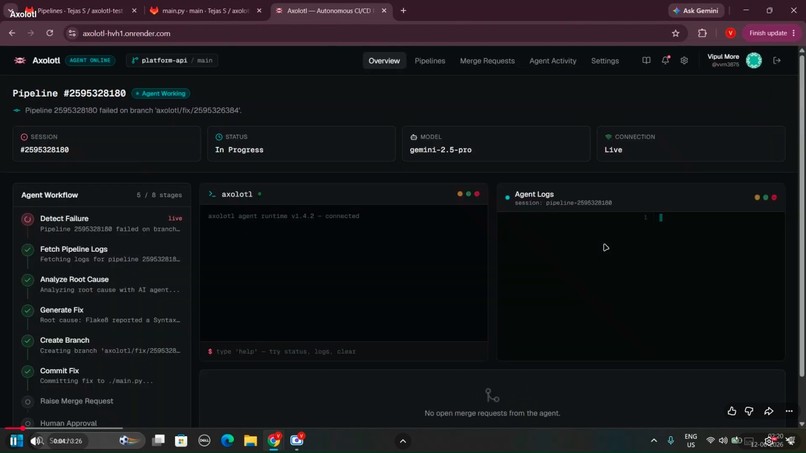Open the Settings nav tab

point(605,61)
